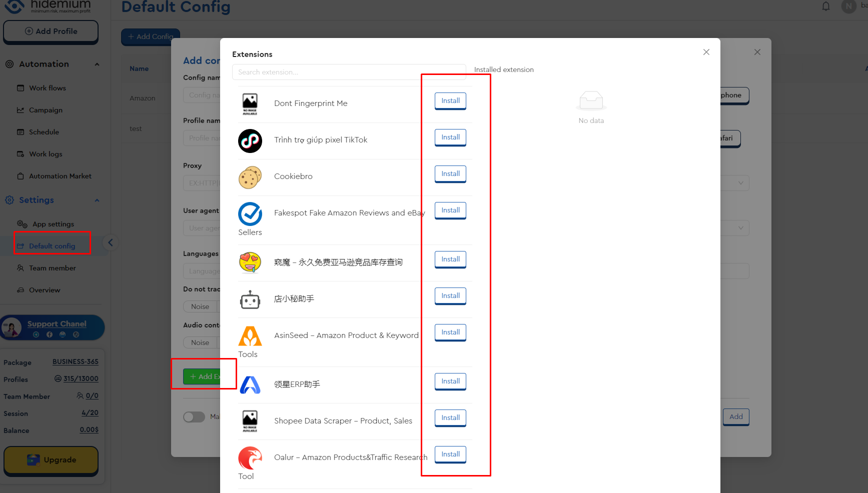Install the Cookiebro extension

click(450, 174)
